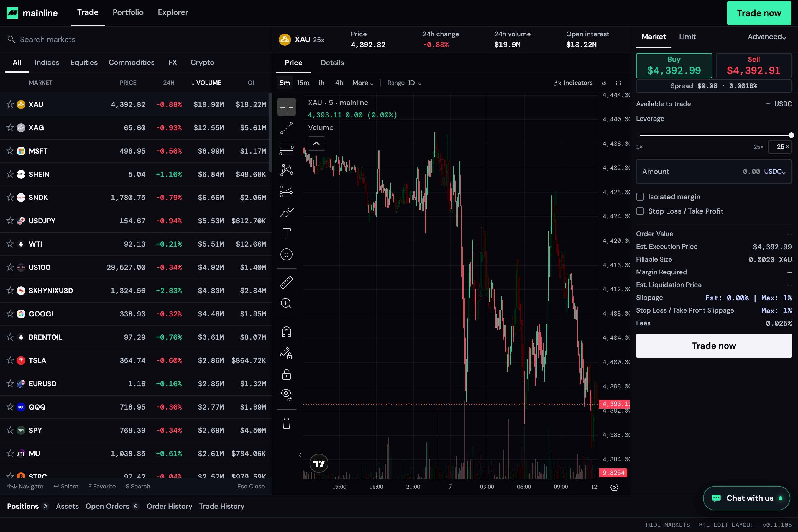Image resolution: width=798 pixels, height=532 pixels.
Task: Switch to the Portfolio tab
Action: (x=128, y=12)
